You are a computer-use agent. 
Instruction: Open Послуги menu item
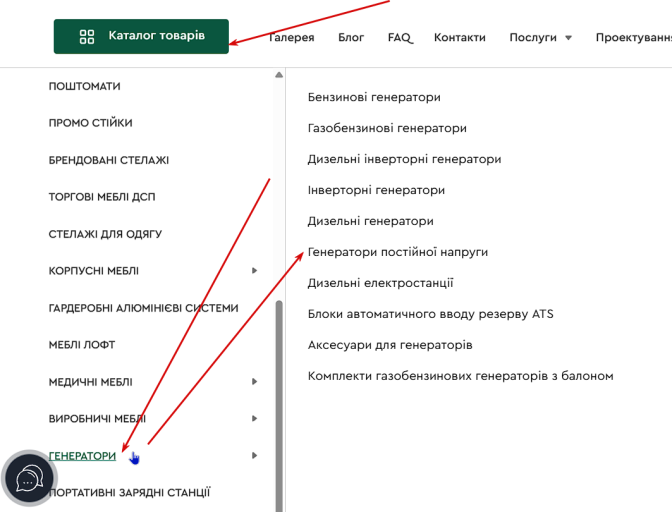point(533,38)
